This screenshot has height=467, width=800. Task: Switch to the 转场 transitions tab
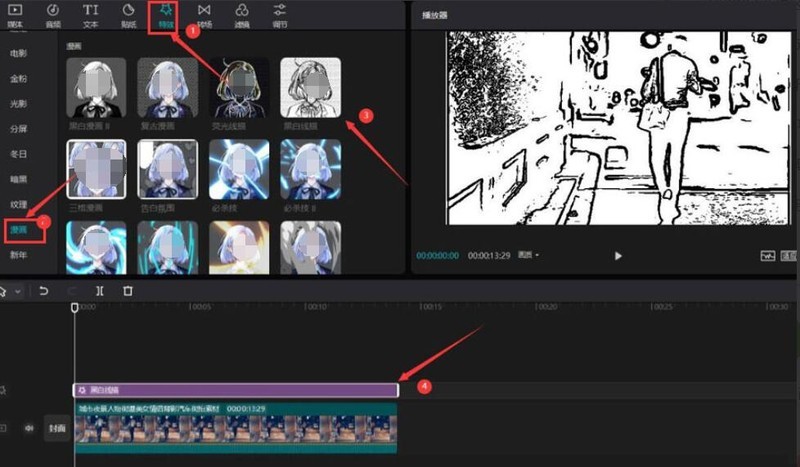click(204, 15)
